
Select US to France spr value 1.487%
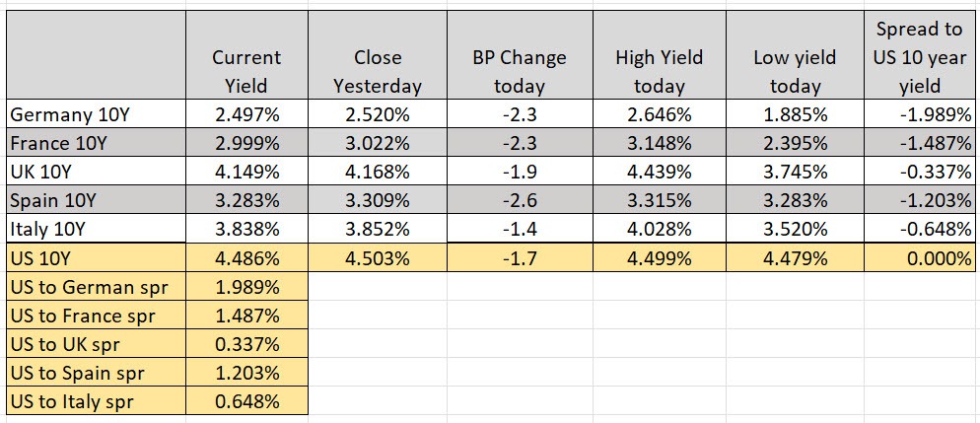(x=246, y=316)
